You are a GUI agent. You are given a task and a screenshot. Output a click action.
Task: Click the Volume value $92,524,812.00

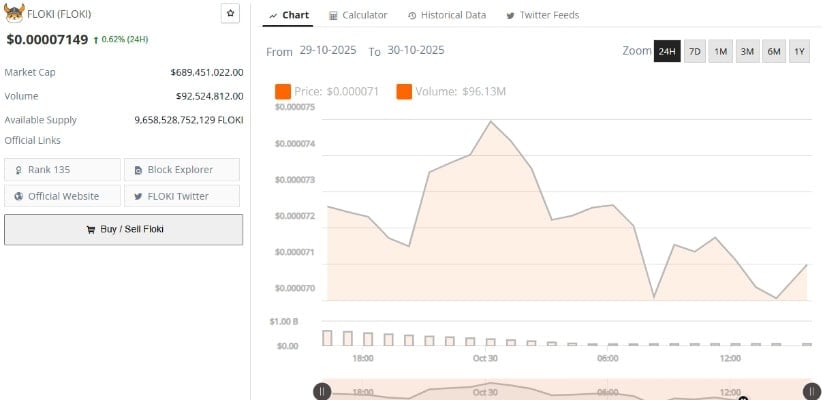210,96
